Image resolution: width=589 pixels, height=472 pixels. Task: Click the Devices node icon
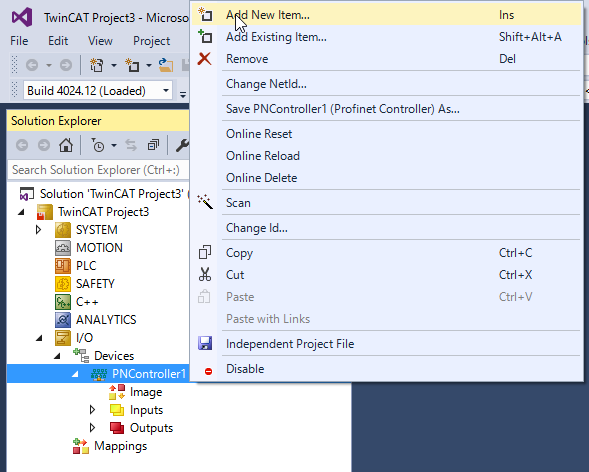pyautogui.click(x=81, y=356)
